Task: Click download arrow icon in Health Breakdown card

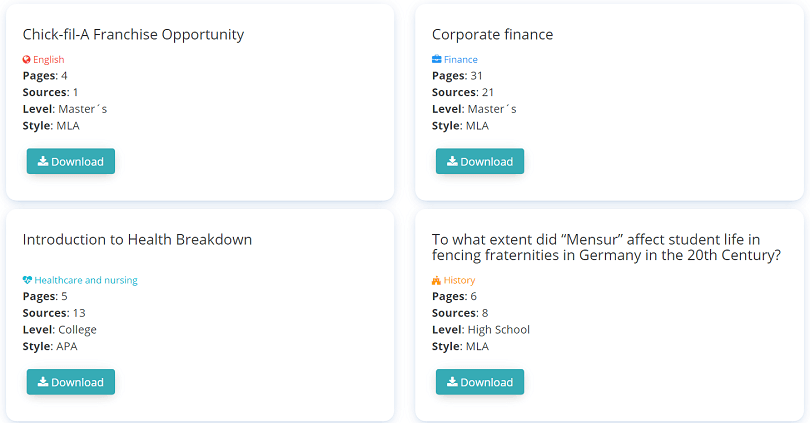Action: point(43,382)
